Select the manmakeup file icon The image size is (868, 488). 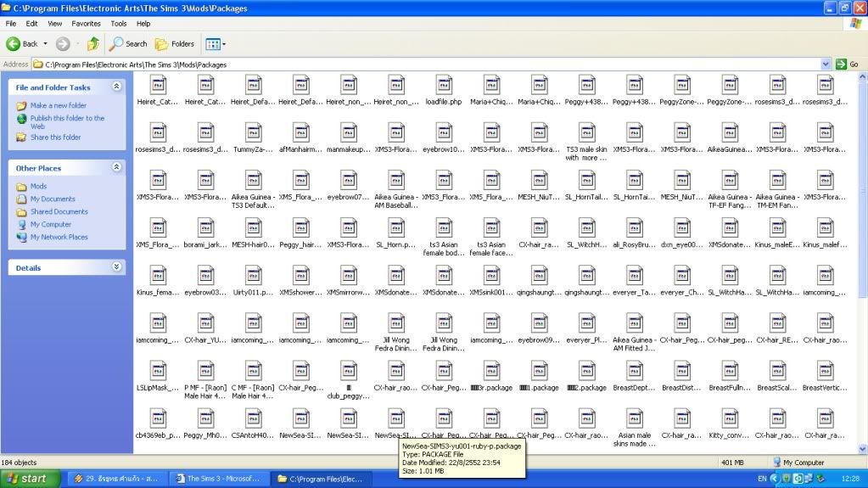pos(349,133)
